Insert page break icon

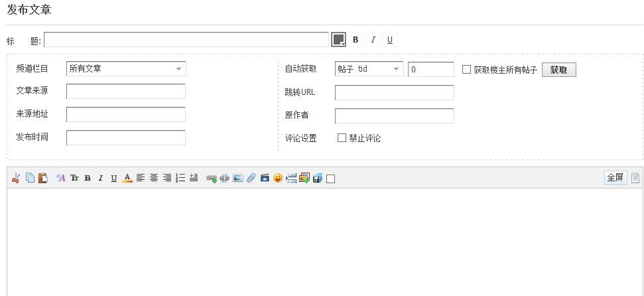coord(291,178)
